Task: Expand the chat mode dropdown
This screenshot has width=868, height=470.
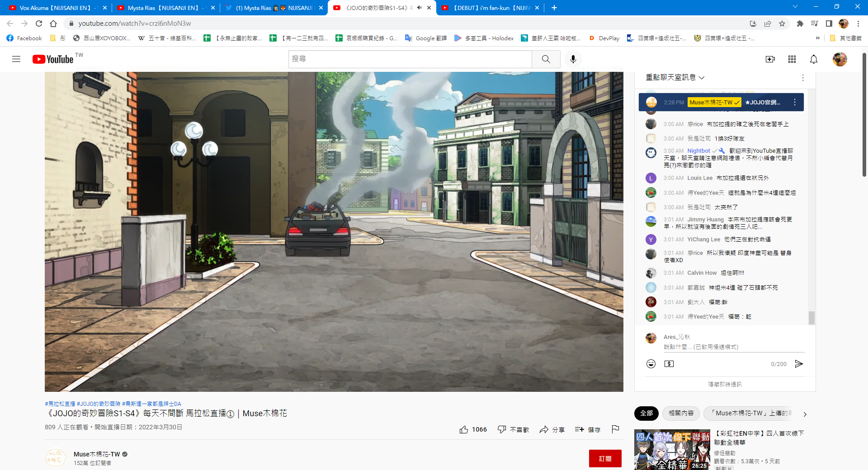Action: click(x=675, y=78)
